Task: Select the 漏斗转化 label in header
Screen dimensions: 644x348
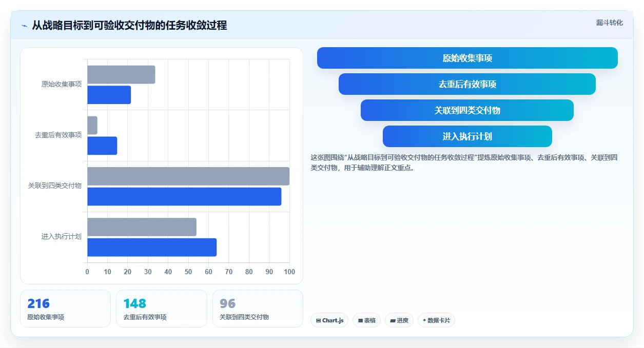Action: 610,23
